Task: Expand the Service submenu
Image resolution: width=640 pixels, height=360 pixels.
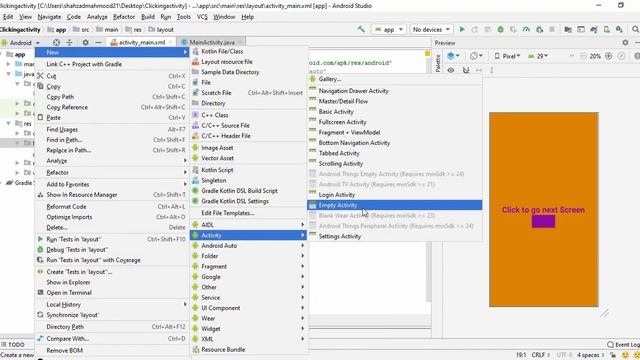Action: point(248,298)
